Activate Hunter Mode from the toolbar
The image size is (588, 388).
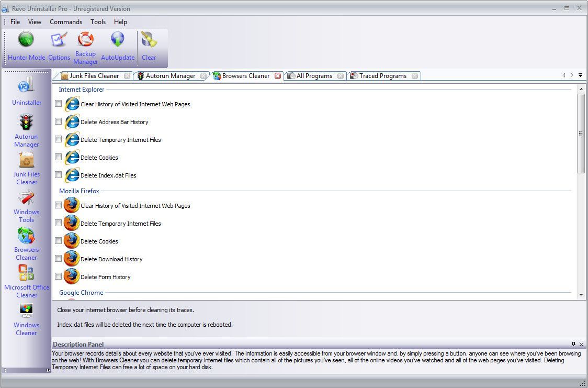point(26,45)
